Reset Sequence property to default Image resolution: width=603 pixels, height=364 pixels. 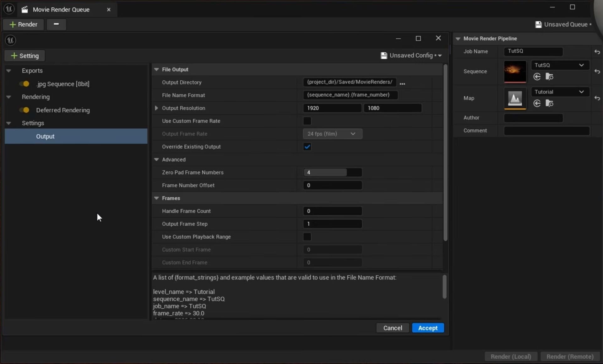pyautogui.click(x=597, y=72)
